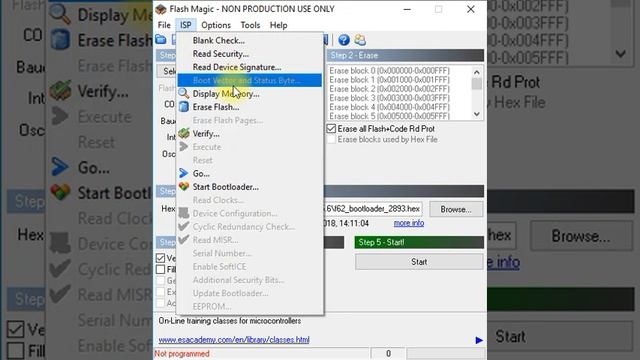
Task: Click the blue play arrow beside link
Action: 479,340
